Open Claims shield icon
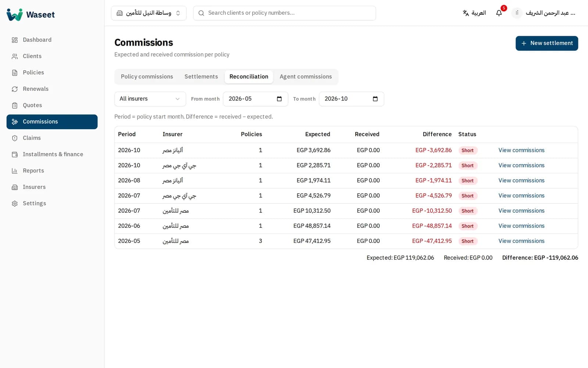 pos(15,138)
